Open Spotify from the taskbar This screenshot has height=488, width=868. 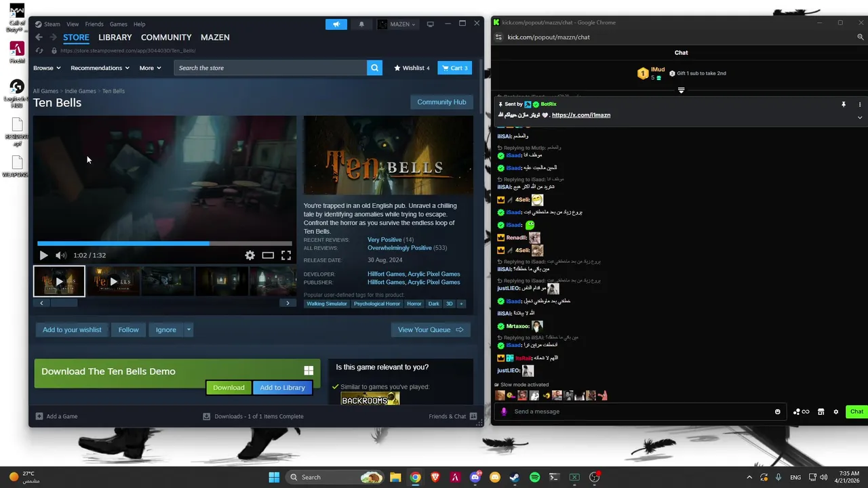pyautogui.click(x=534, y=477)
